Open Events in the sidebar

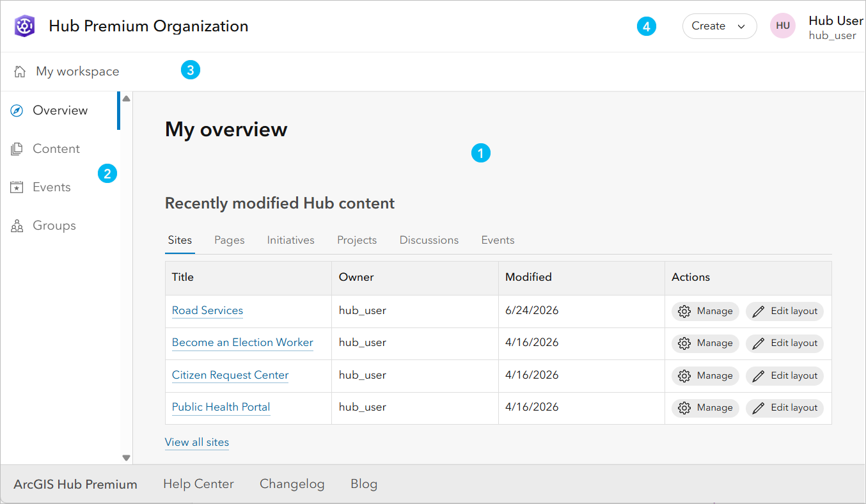pos(60,187)
